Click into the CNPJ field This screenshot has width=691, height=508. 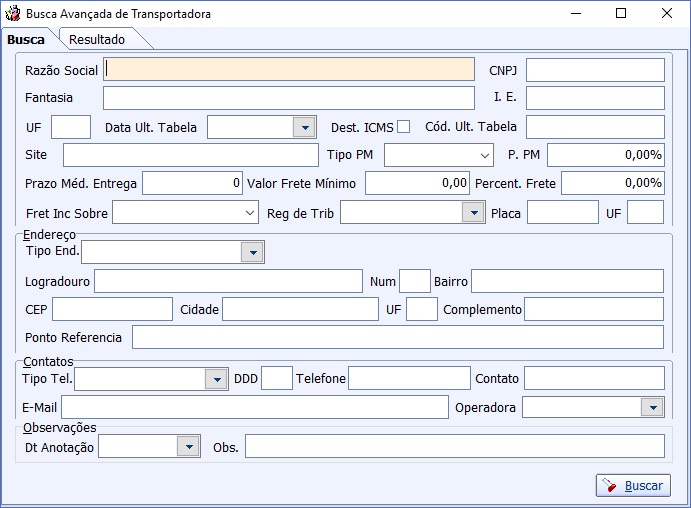(x=595, y=70)
